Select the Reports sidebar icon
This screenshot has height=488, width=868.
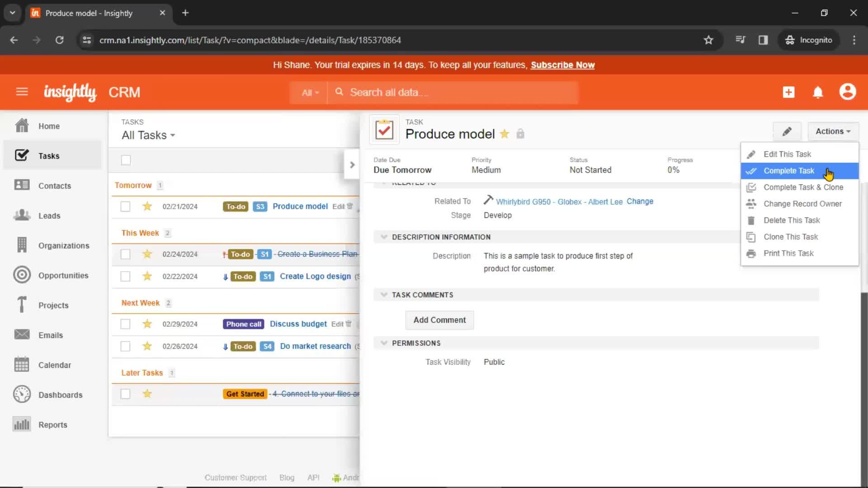[21, 424]
